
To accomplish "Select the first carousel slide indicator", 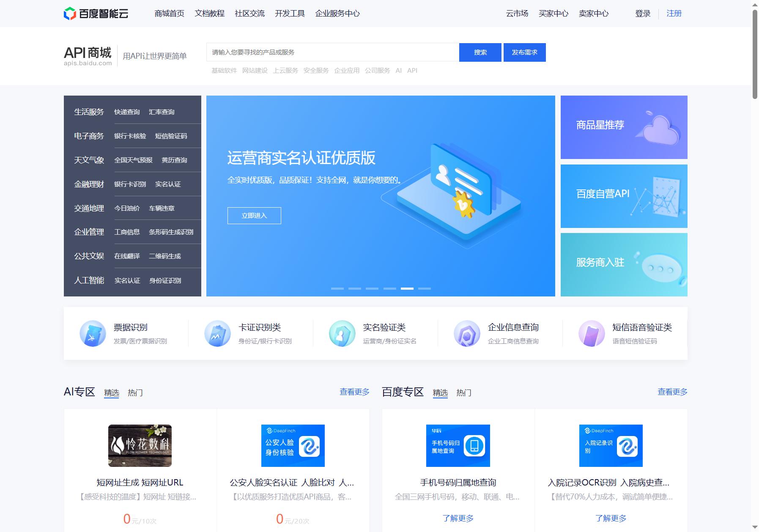I will 337,288.
